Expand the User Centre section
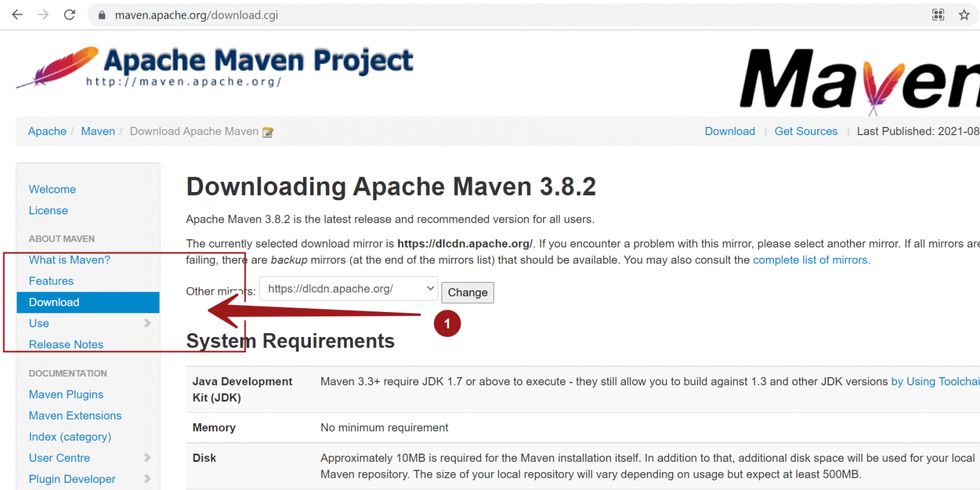This screenshot has height=490, width=980. click(59, 457)
